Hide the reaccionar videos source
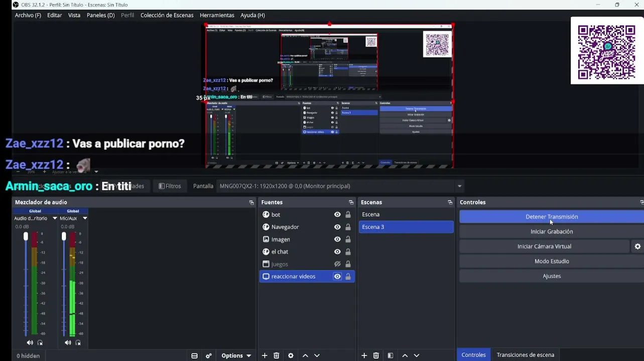644x361 pixels. [337, 276]
